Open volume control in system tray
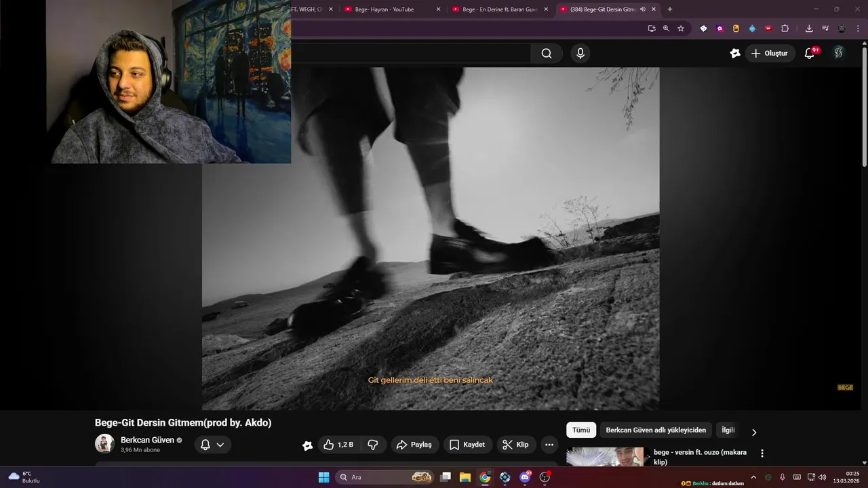Viewport: 868px width, 488px height. tap(823, 477)
